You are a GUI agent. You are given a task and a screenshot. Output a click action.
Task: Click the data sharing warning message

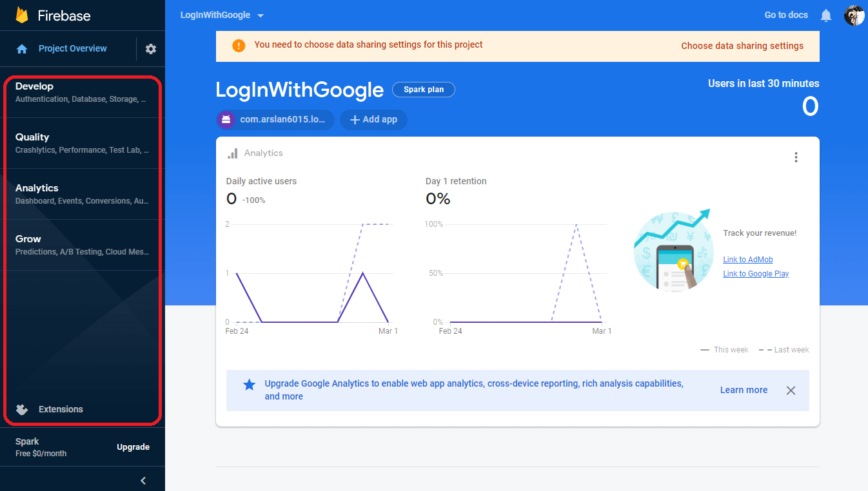click(368, 44)
